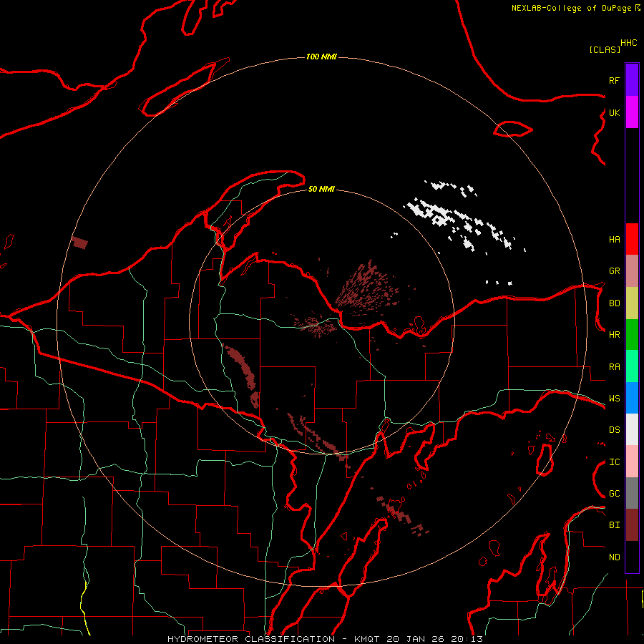Click the HA red legend swatch
The height and width of the screenshot is (644, 644).
[x=632, y=239]
